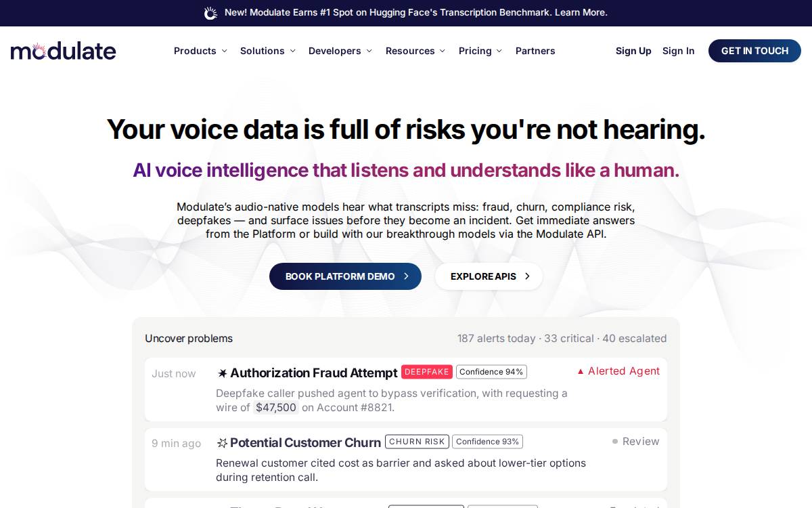This screenshot has height=508, width=812.
Task: Open the Products menu
Action: point(195,51)
